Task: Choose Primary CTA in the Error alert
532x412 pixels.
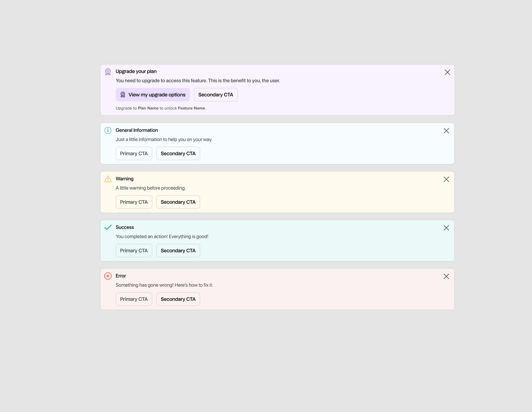Action: pos(134,299)
